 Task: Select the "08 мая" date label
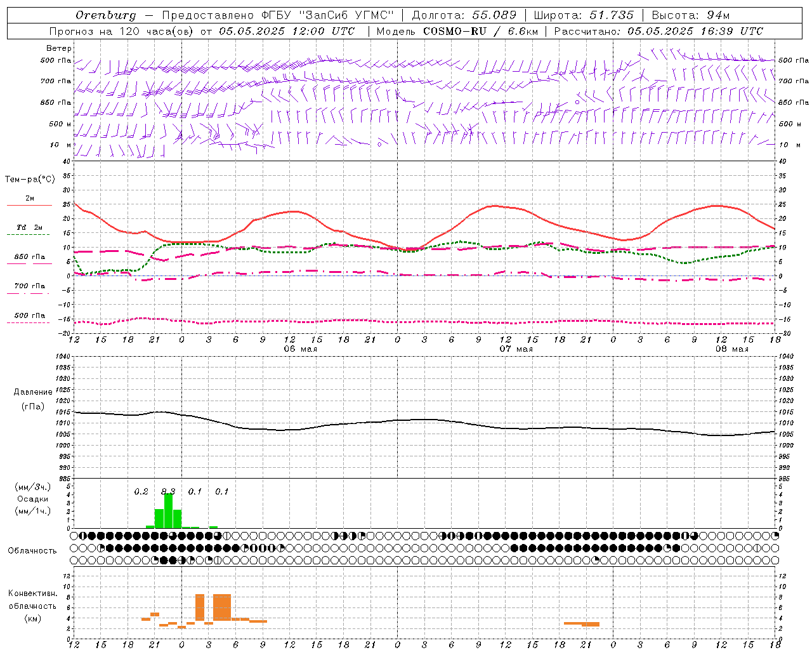tap(731, 348)
